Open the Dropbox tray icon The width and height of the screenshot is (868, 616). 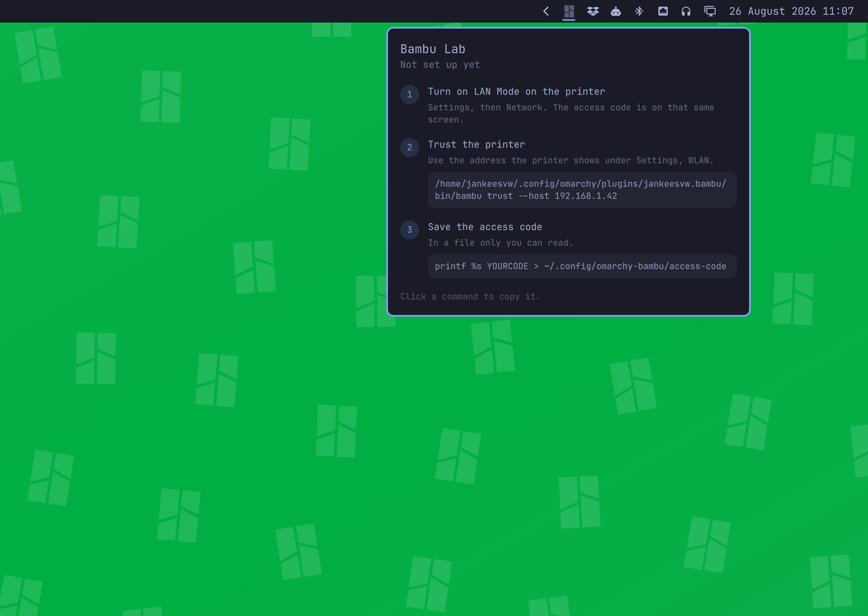click(x=592, y=11)
